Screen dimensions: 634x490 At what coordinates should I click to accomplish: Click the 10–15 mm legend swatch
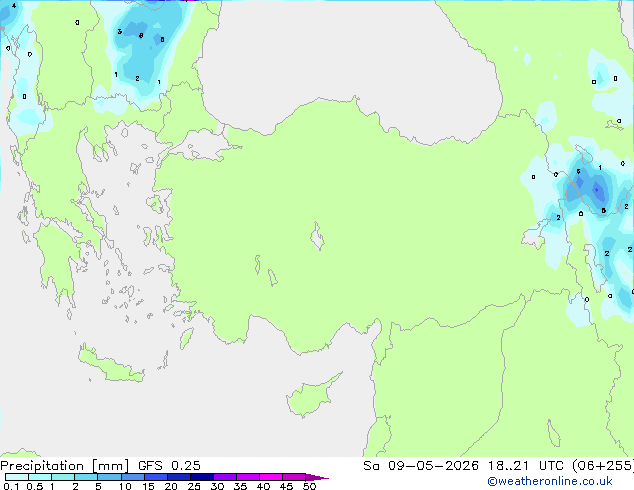click(133, 477)
